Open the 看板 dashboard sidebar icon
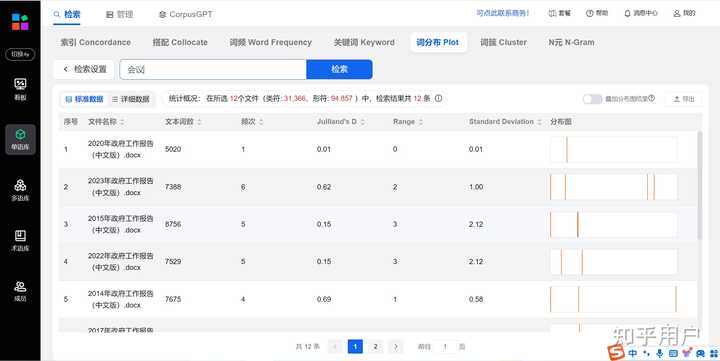Viewport: 720px width, 361px height. coord(20,84)
